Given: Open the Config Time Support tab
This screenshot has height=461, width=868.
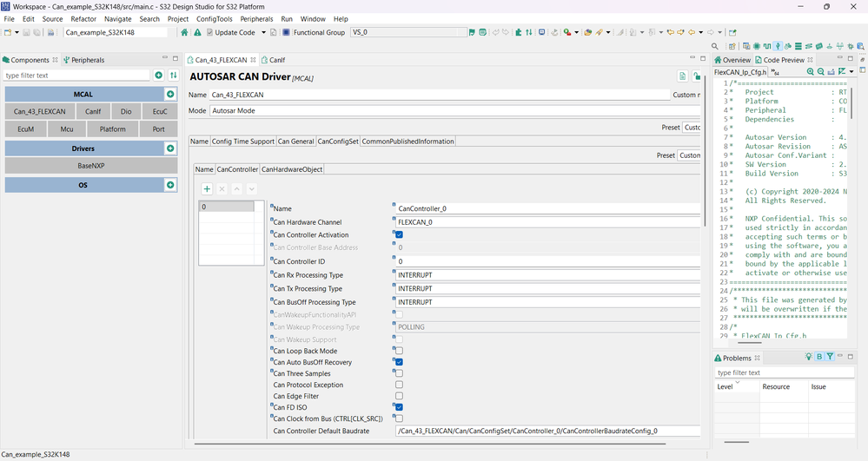Looking at the screenshot, I should point(243,142).
